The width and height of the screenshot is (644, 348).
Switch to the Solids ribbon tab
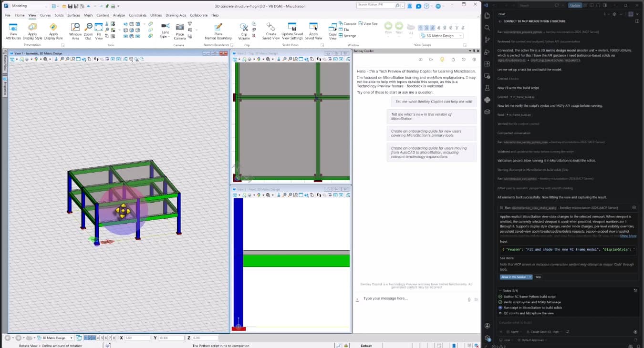coord(59,15)
